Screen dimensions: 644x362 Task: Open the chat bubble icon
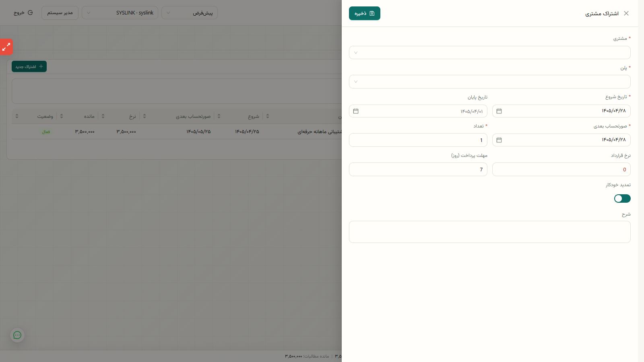17,335
